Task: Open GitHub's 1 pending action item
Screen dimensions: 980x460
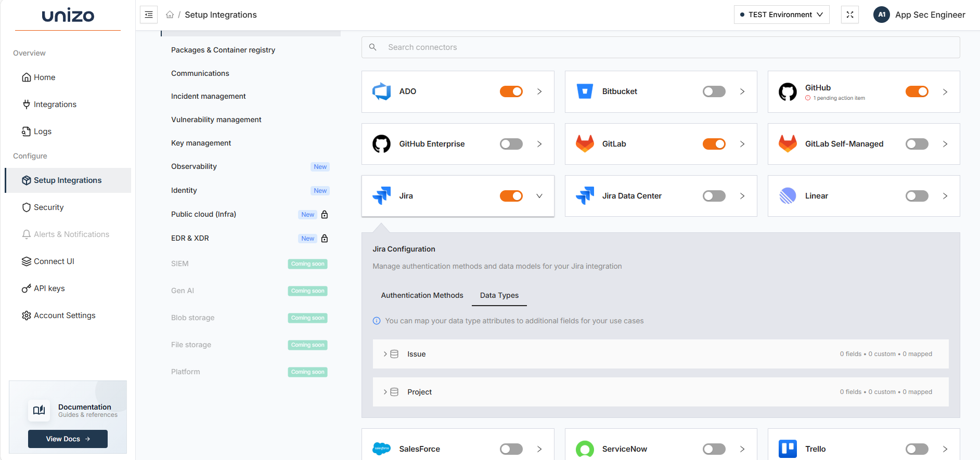Action: (835, 98)
